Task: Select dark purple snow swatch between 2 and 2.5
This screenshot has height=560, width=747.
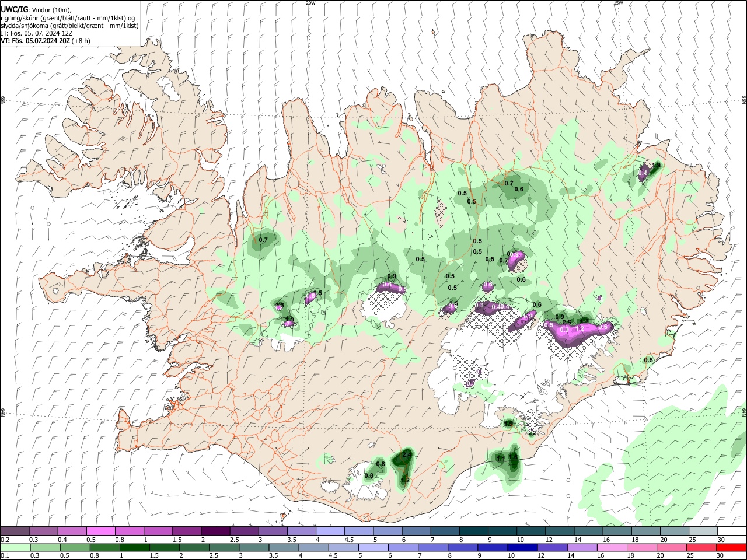Action: (215, 531)
